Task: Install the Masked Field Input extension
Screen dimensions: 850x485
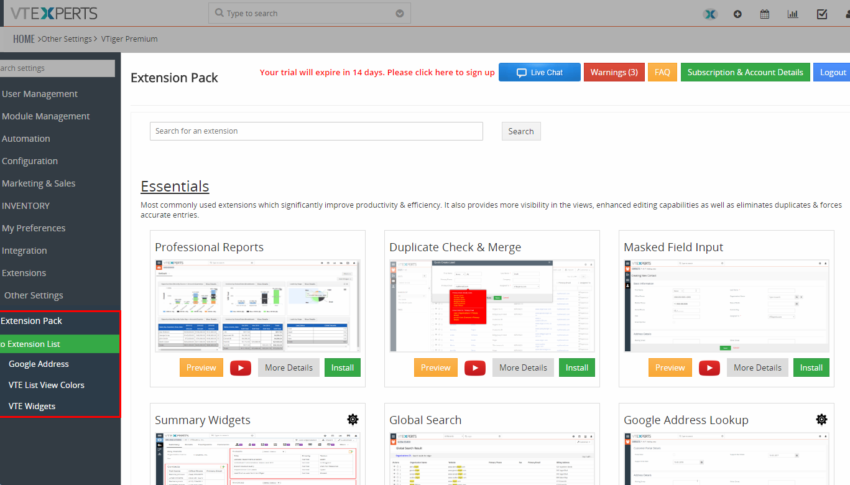Action: pyautogui.click(x=811, y=367)
